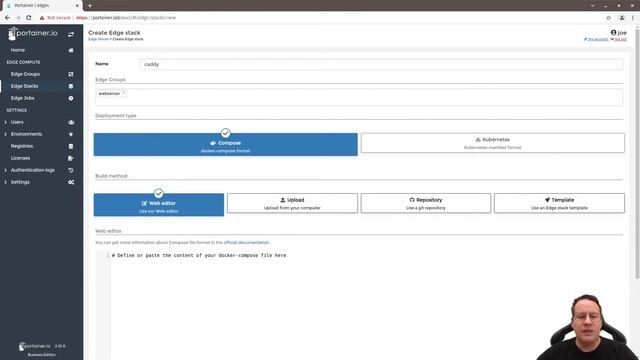Go back with the browser arrow

7,18
